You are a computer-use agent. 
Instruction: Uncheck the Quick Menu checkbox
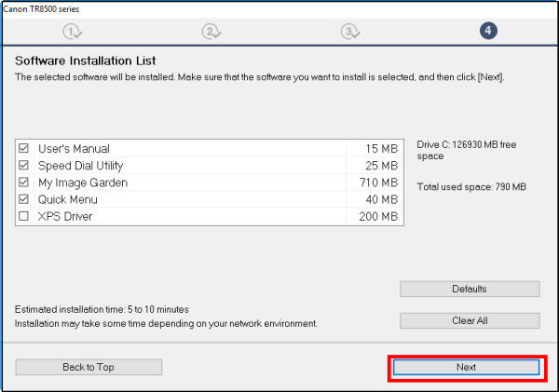point(23,199)
